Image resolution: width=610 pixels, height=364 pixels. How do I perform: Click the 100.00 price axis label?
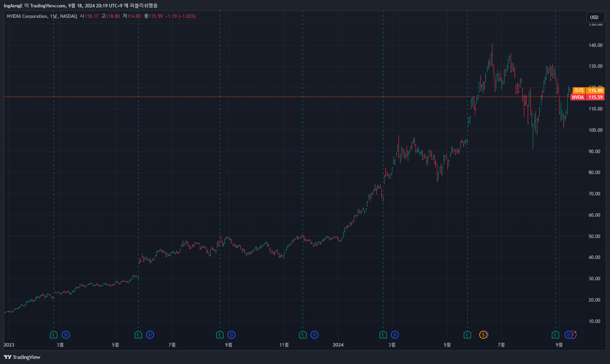596,130
